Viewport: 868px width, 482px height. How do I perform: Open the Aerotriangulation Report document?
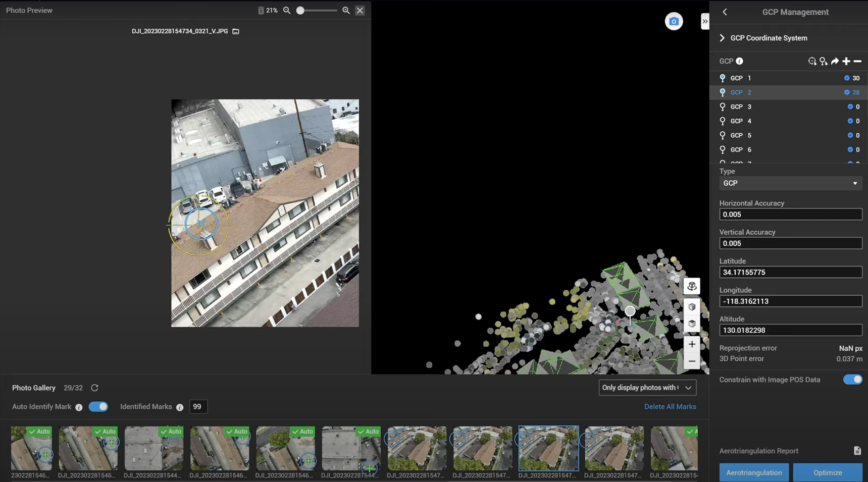(x=857, y=451)
